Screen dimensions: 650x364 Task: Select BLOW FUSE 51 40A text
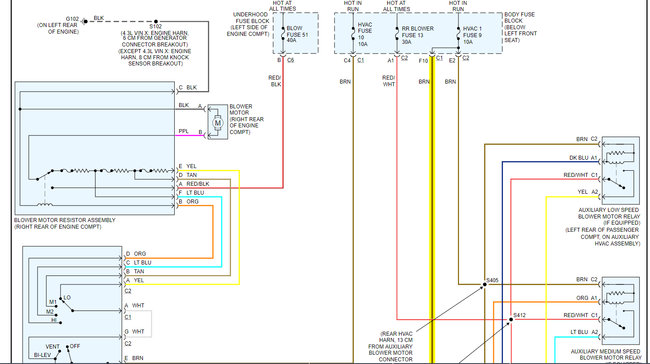[x=297, y=34]
